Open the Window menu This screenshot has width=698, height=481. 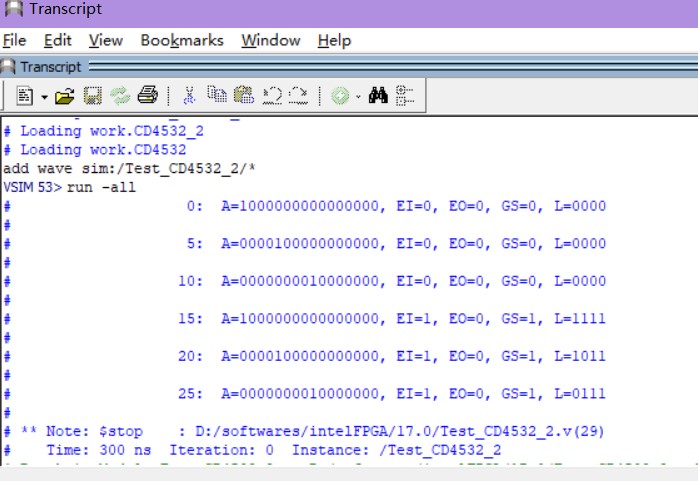tap(271, 40)
